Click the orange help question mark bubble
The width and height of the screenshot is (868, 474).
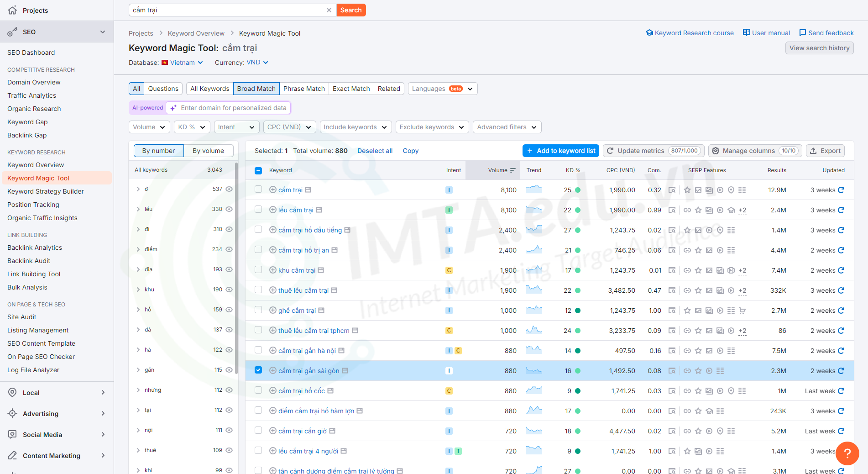847,453
